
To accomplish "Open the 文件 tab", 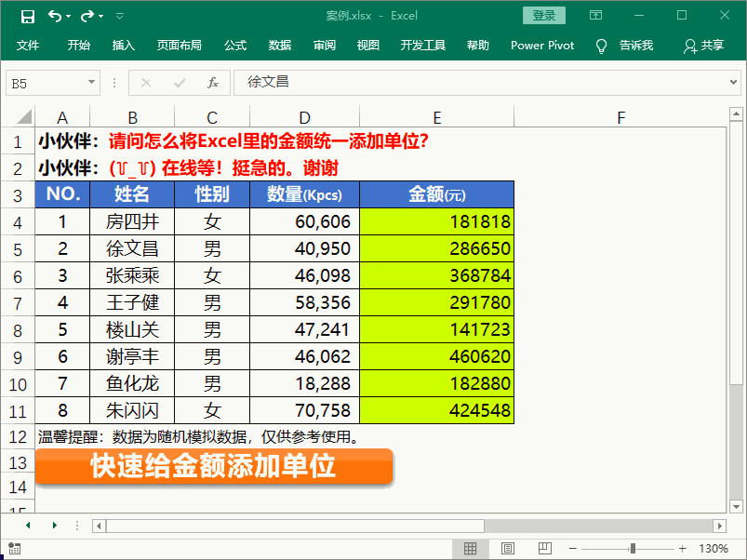I will pyautogui.click(x=28, y=46).
